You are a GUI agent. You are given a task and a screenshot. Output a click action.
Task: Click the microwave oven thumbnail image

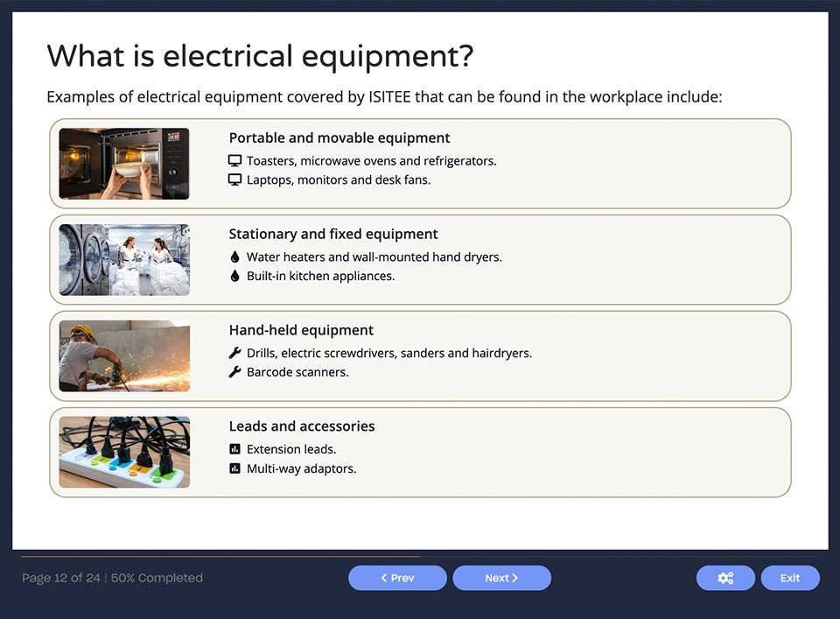(x=124, y=164)
